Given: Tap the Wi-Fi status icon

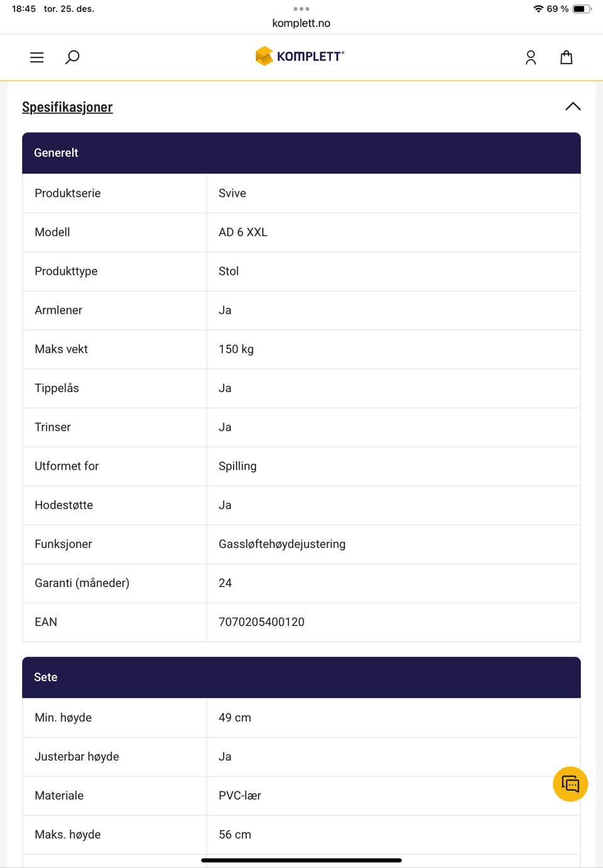Looking at the screenshot, I should point(538,9).
